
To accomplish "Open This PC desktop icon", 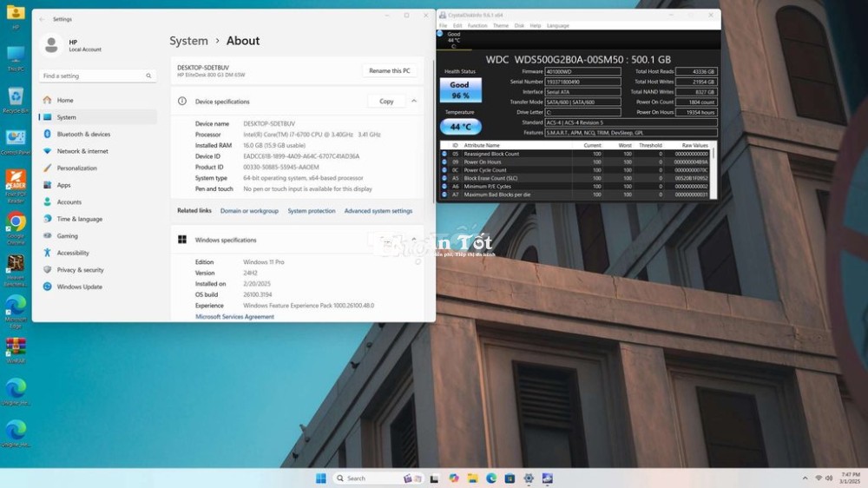I will click(16, 59).
